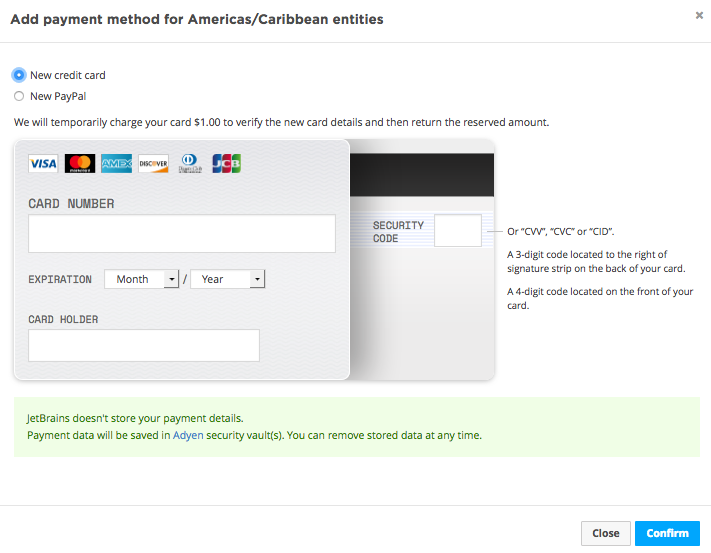This screenshot has height=553, width=711.
Task: Click the SECURITY CODE label
Action: coord(398,232)
